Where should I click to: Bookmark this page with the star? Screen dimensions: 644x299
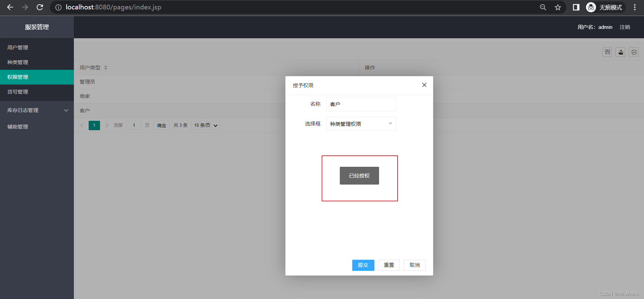coord(558,7)
